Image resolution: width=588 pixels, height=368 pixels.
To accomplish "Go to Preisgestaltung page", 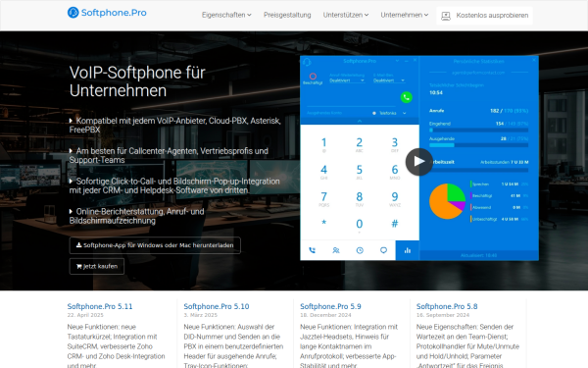I will click(287, 15).
